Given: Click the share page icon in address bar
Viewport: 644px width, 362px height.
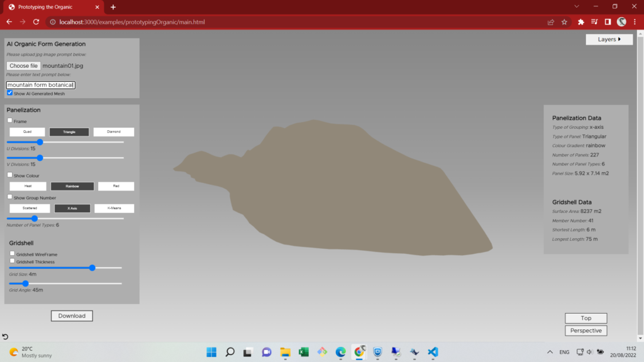Looking at the screenshot, I should (551, 22).
